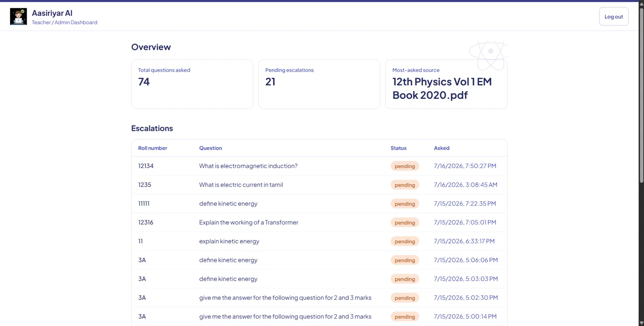Viewport: 644px width, 326px height.
Task: Click pending badge in the 5:03:03 PM row
Action: [x=405, y=279]
